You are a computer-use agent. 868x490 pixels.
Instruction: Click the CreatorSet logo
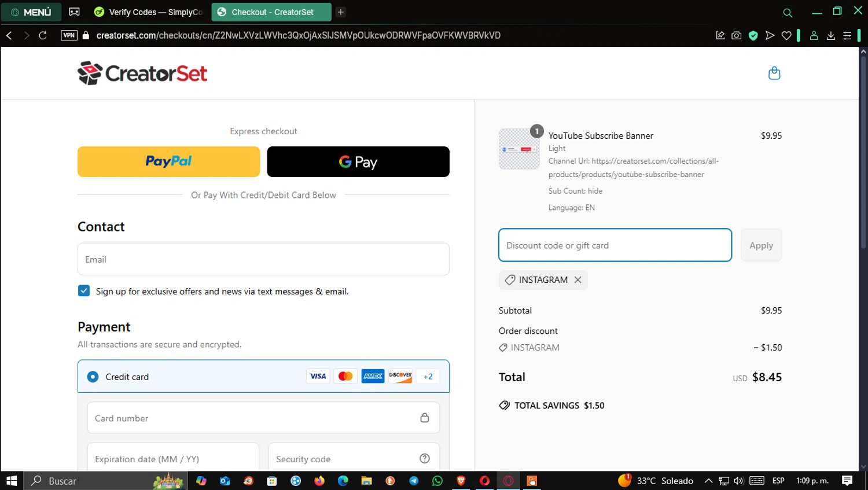(142, 73)
